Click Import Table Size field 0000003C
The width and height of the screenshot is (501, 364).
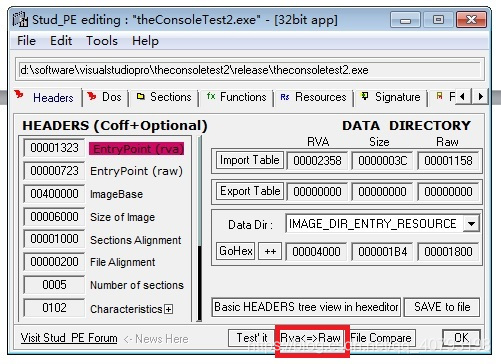(x=382, y=161)
